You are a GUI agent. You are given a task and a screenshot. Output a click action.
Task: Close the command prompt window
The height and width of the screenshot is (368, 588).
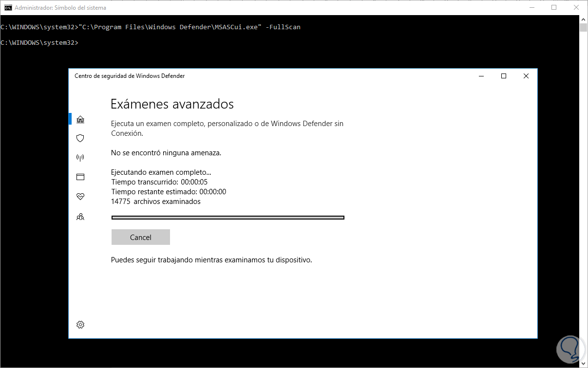[576, 7]
